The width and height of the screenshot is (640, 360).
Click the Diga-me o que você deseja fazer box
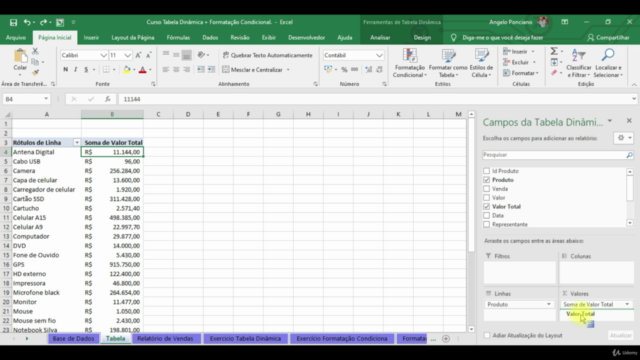[x=502, y=38]
